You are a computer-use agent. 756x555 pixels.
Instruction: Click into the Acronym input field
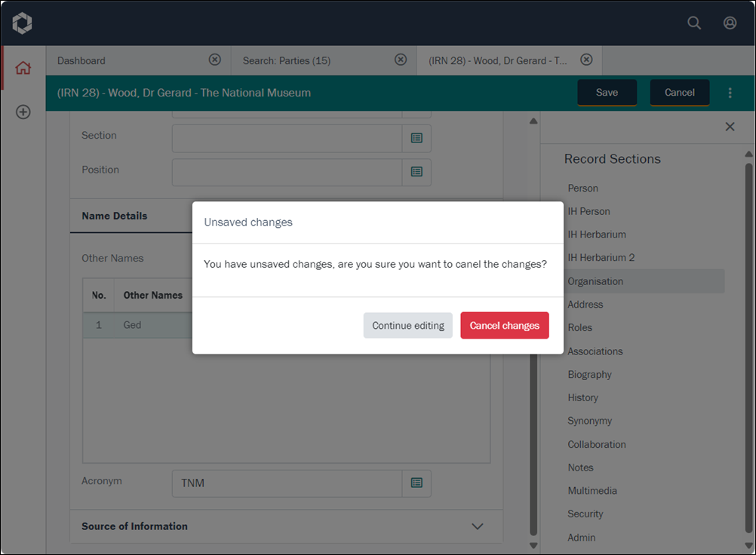[x=287, y=483]
